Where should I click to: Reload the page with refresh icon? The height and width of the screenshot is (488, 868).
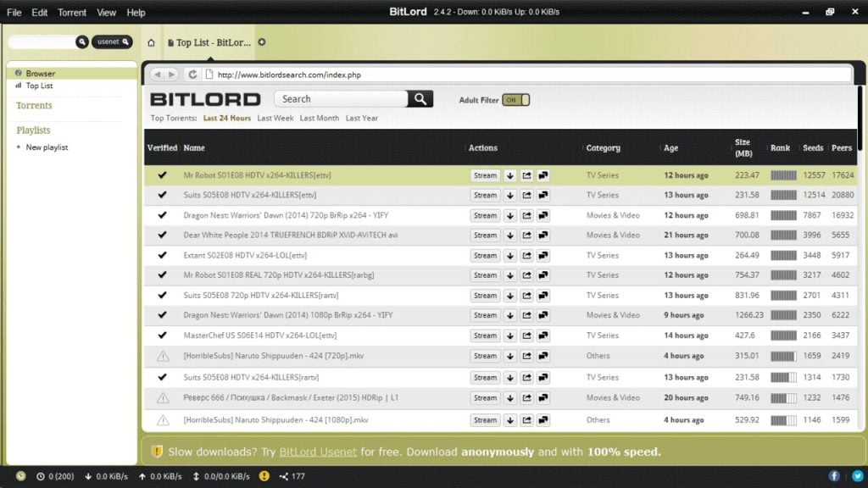192,75
